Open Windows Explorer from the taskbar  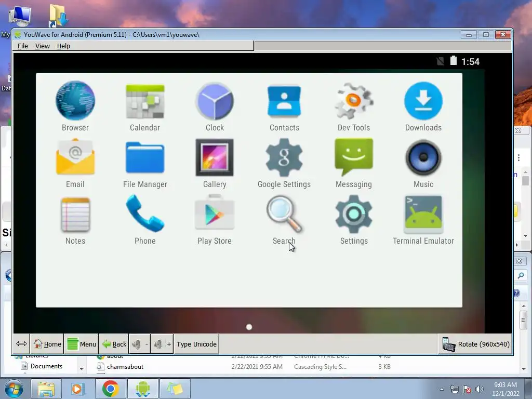[46, 389]
